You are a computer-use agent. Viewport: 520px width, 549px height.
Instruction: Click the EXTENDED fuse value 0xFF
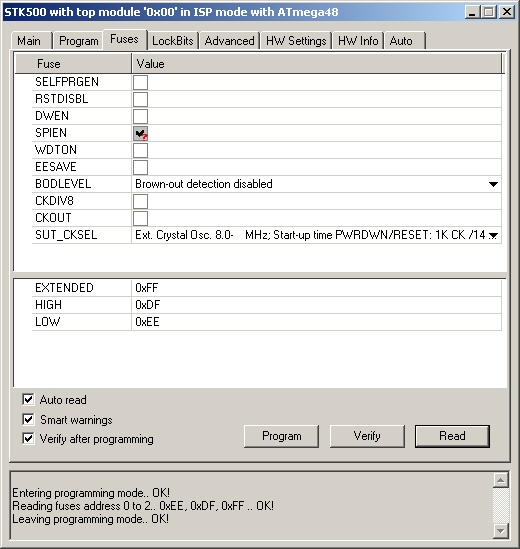click(x=147, y=288)
